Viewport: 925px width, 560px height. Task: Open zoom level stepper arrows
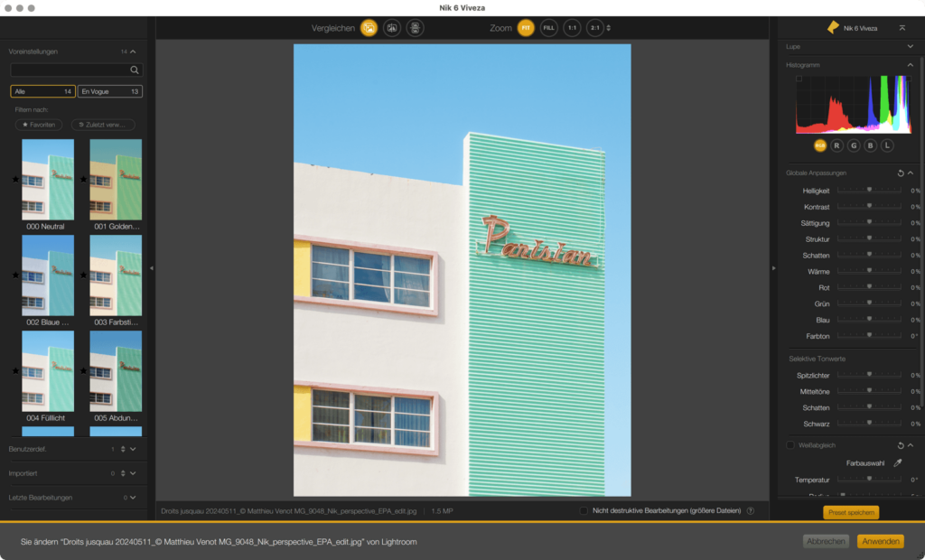point(609,28)
